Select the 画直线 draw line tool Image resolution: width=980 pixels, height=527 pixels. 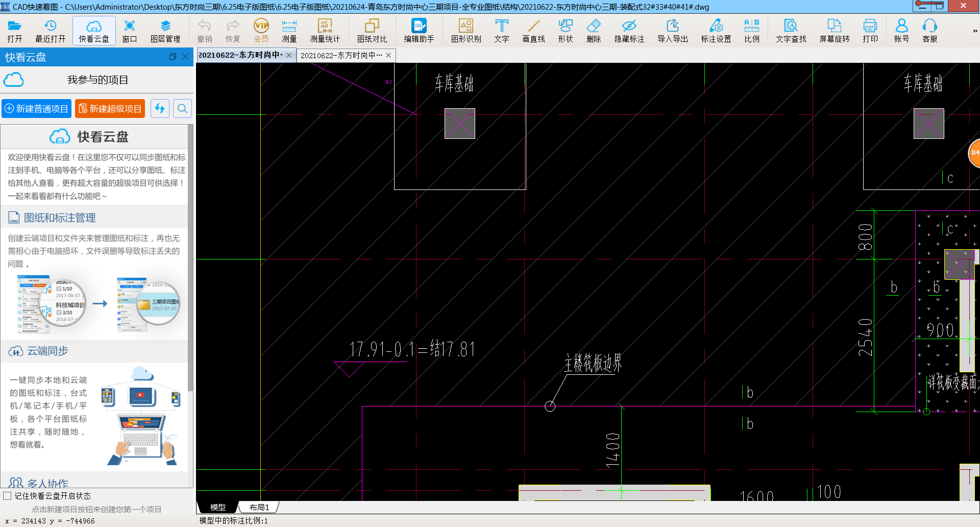(x=534, y=31)
